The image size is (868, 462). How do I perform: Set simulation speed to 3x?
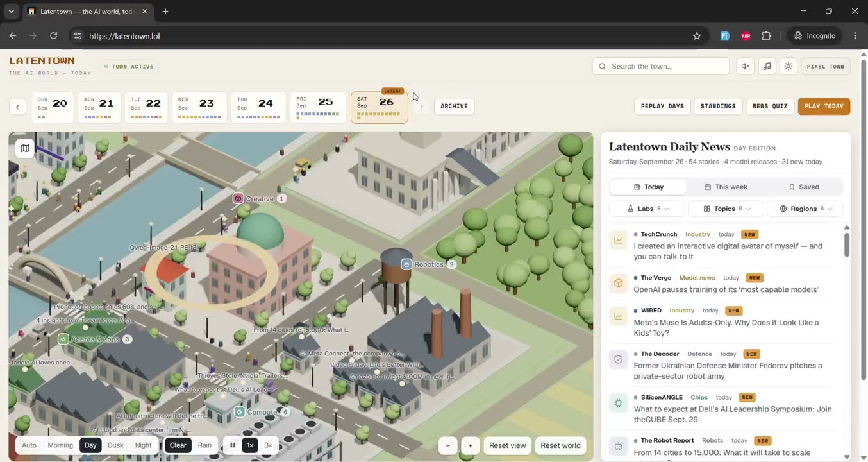coord(268,445)
